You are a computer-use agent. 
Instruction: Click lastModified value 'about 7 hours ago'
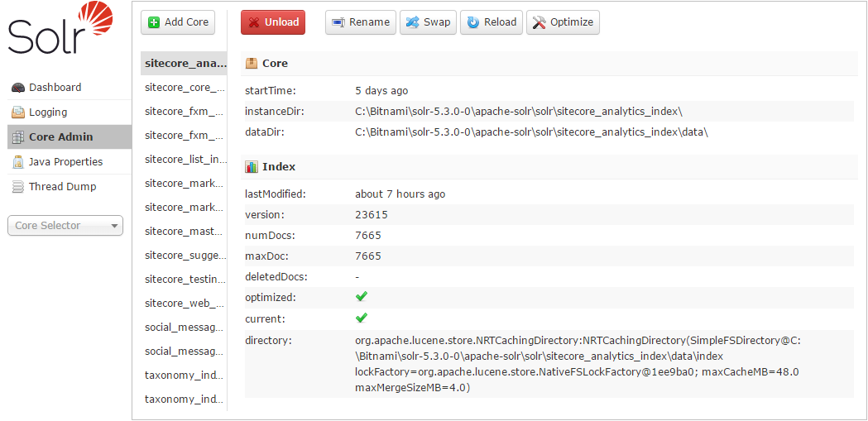(400, 194)
